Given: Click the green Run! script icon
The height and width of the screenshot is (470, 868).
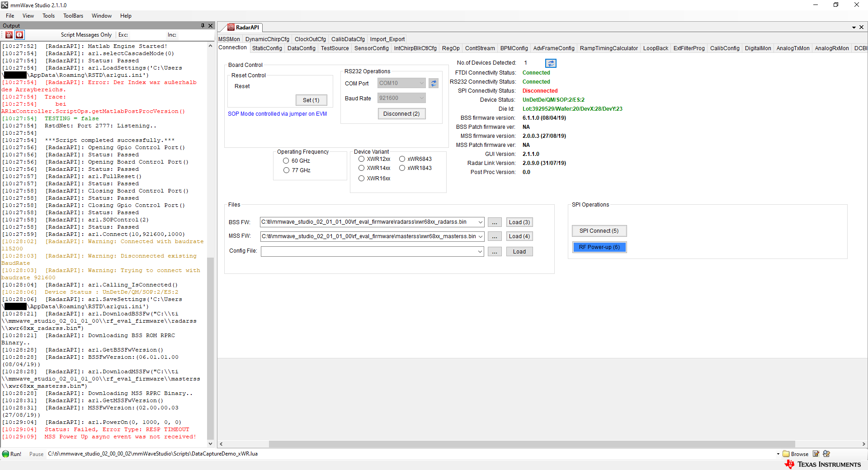Looking at the screenshot, I should pyautogui.click(x=5, y=454).
